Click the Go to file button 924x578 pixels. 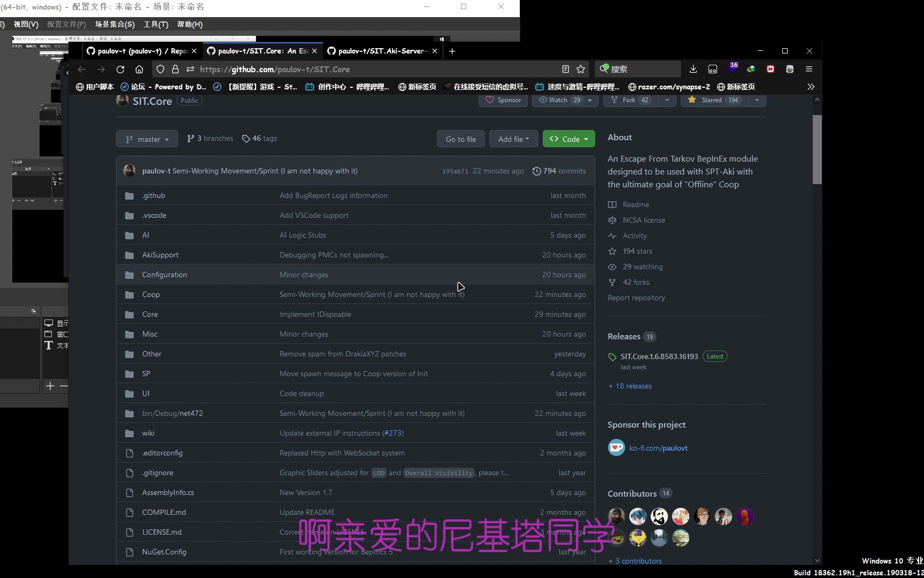[x=461, y=139]
